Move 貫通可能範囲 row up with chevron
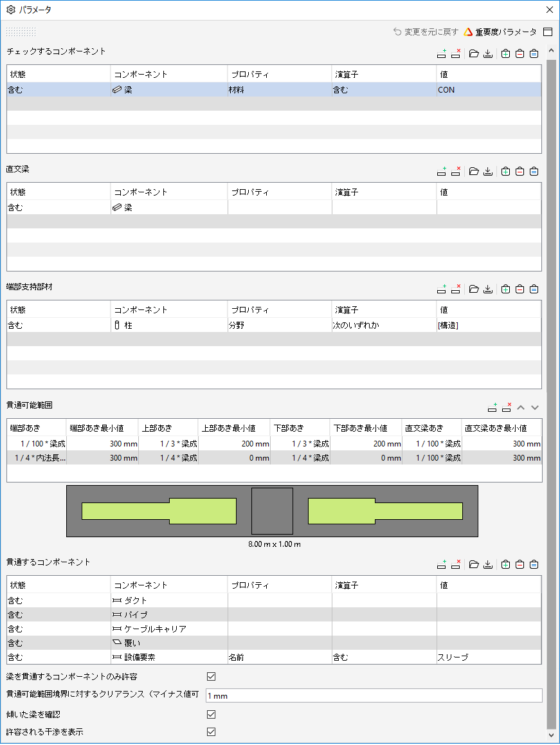560x745 pixels. [521, 408]
